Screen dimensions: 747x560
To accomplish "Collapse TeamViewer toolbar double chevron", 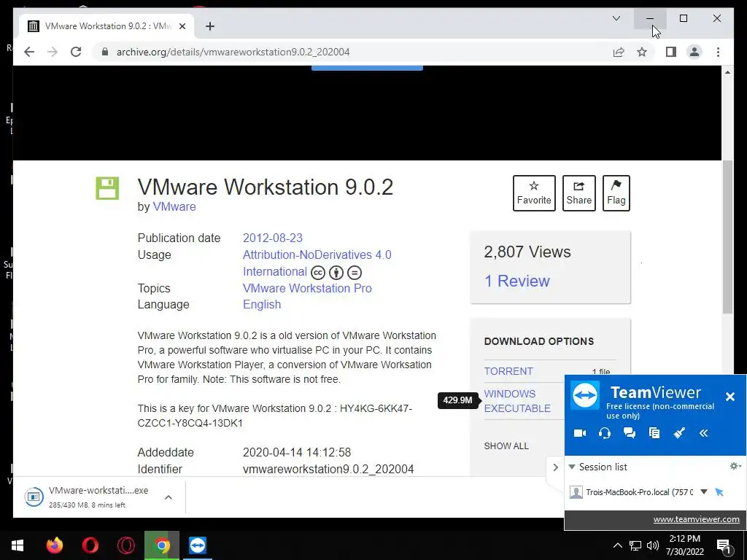I will (704, 433).
